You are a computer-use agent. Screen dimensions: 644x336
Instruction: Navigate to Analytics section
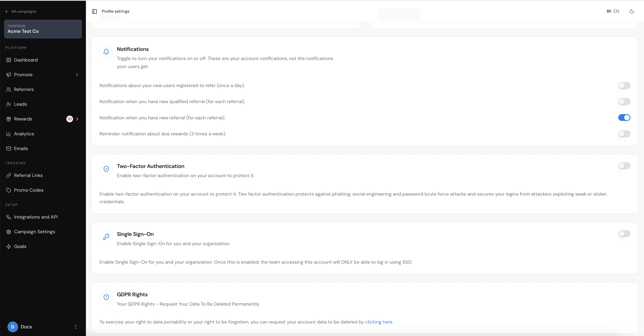(43, 134)
